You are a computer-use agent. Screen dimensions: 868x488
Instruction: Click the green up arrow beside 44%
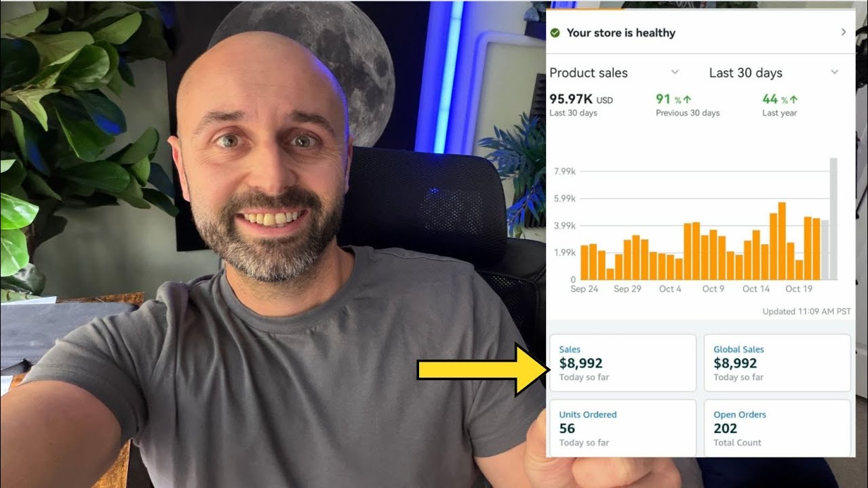click(793, 100)
